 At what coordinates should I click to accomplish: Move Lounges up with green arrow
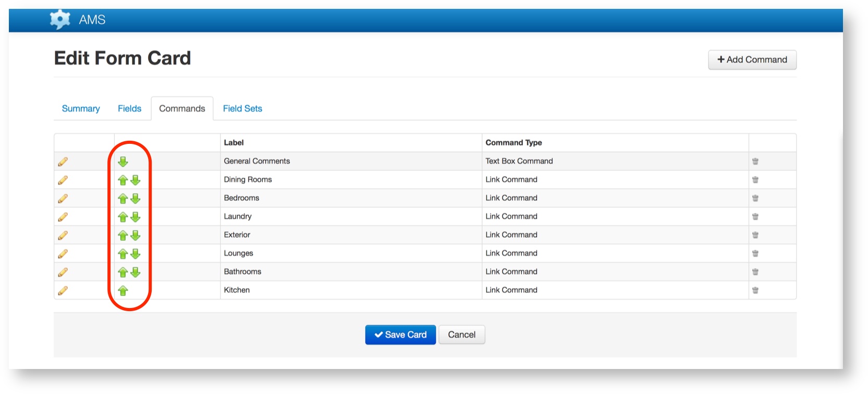123,254
